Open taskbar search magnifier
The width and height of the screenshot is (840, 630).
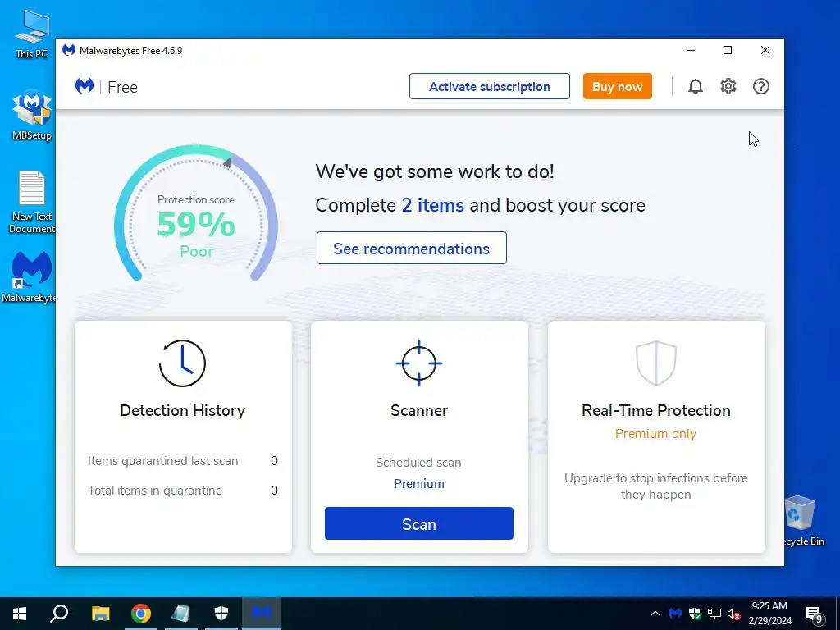pyautogui.click(x=59, y=614)
